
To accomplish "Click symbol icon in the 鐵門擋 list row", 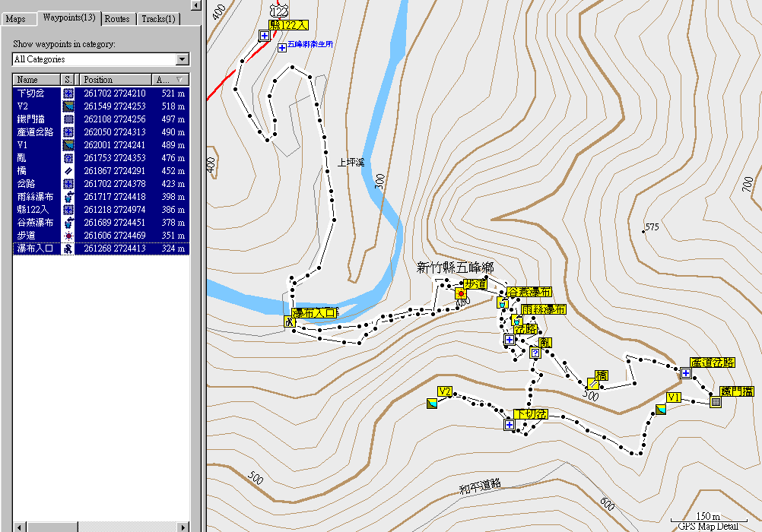I will [68, 119].
